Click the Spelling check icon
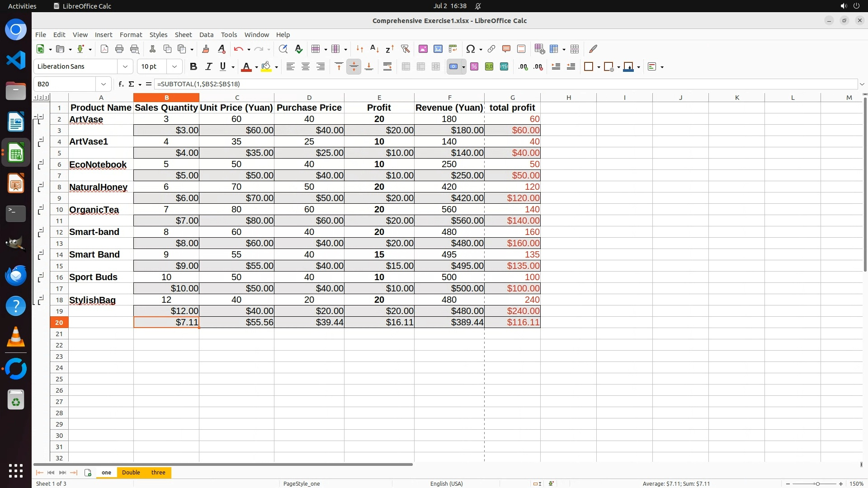868x488 pixels. 298,49
